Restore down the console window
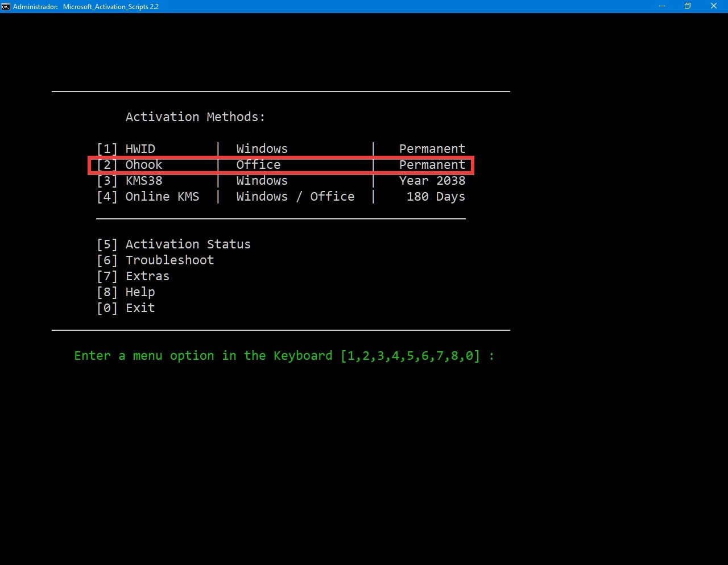The height and width of the screenshot is (565, 728). pos(688,6)
